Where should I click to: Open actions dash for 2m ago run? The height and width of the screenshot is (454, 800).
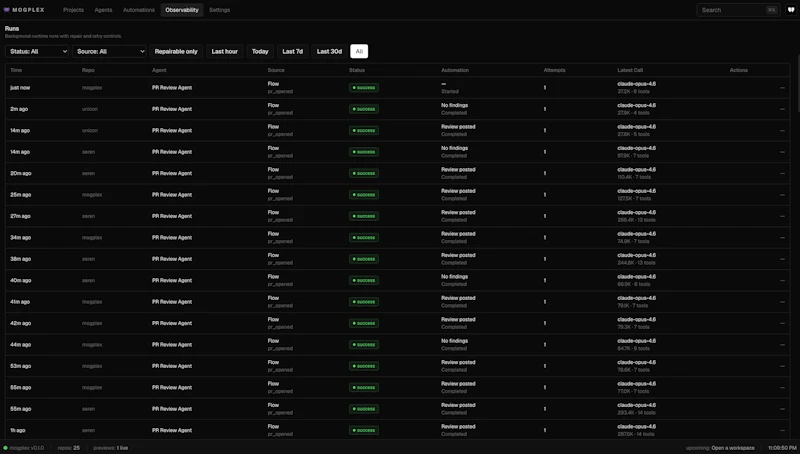pos(782,109)
